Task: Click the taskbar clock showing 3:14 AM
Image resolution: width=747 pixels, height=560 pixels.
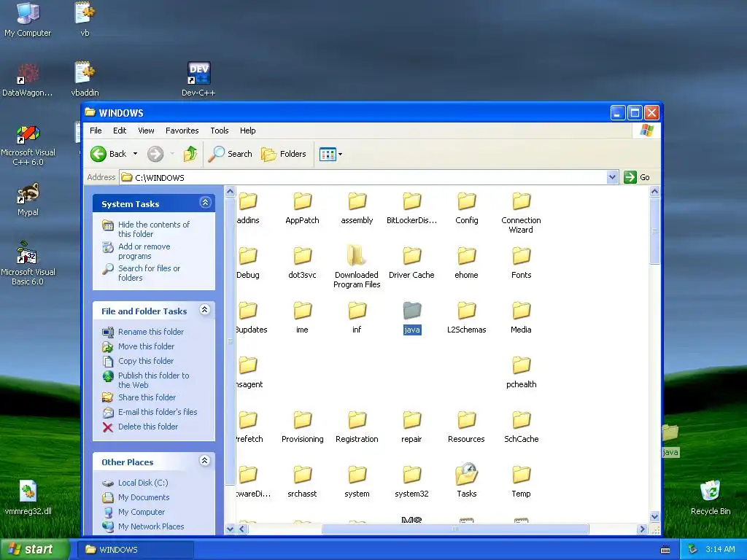Action: click(x=720, y=550)
